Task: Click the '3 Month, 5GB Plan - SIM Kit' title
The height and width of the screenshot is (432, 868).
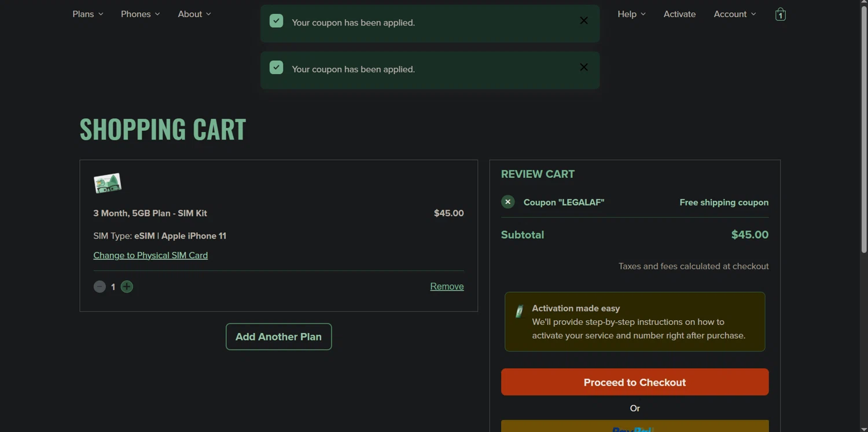Action: click(x=150, y=213)
